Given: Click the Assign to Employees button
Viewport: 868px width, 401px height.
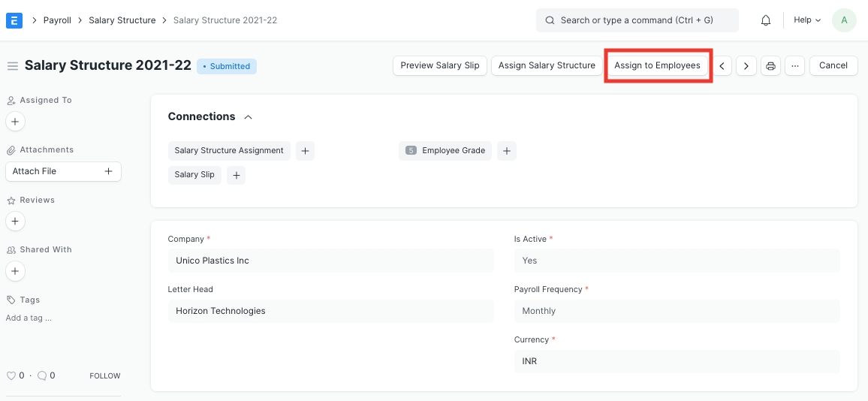Looking at the screenshot, I should coord(657,66).
